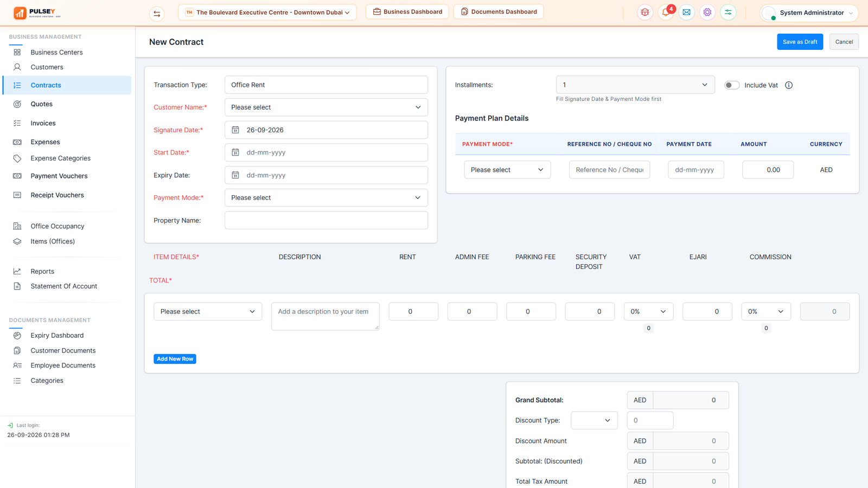Click the Expiry Date calendar icon

235,175
